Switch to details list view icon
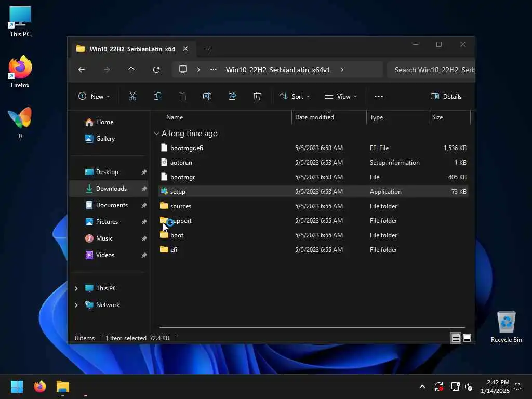The image size is (532, 399). [x=456, y=338]
